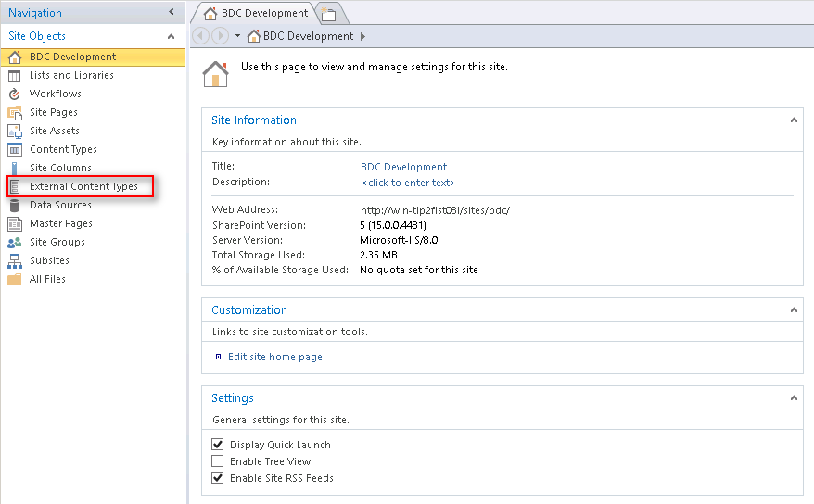This screenshot has width=814, height=504.
Task: Click the Master Pages icon
Action: click(x=15, y=224)
